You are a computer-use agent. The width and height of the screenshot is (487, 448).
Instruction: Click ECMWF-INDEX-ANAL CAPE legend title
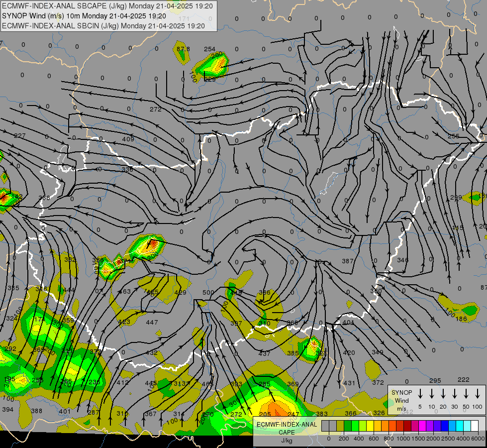point(287,428)
